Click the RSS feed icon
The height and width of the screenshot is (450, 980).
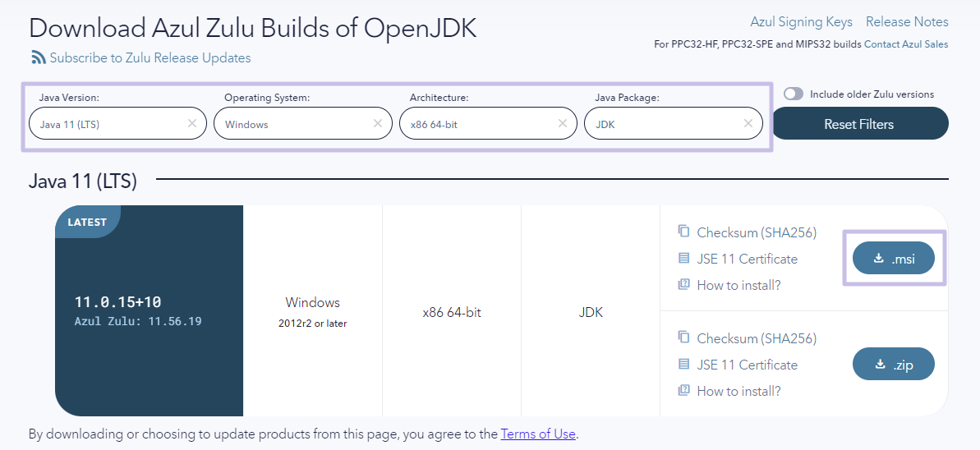pos(39,58)
